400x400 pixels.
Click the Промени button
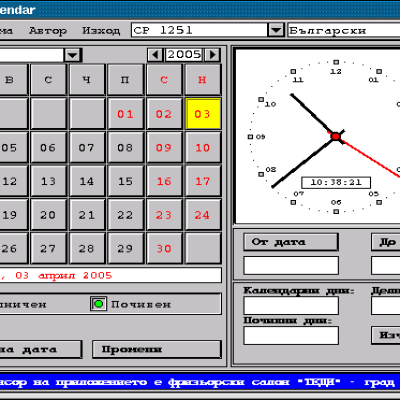pos(157,349)
